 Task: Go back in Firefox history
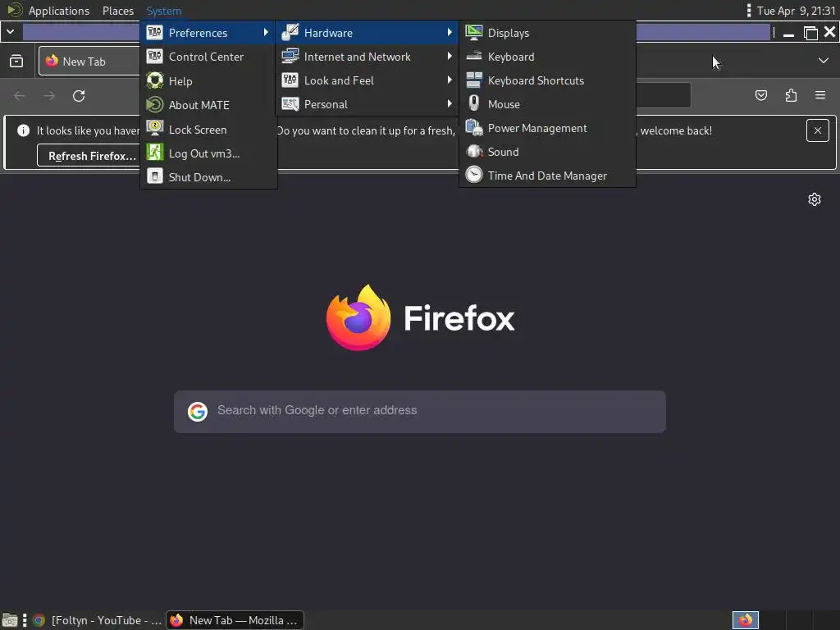click(20, 96)
